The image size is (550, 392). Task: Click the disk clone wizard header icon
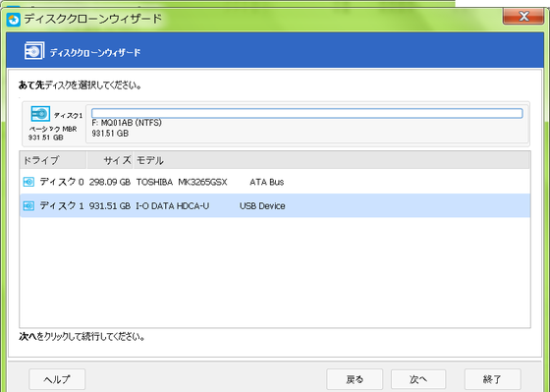coord(34,50)
